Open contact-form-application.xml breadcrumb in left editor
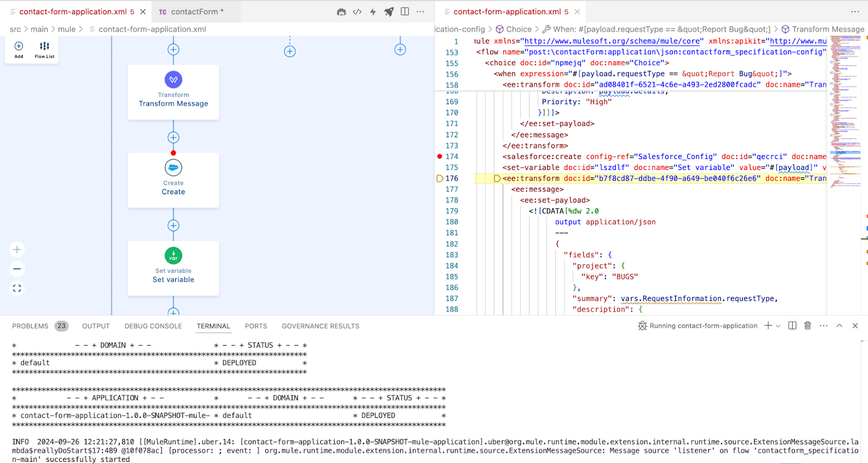This screenshot has height=464, width=868. pyautogui.click(x=148, y=29)
